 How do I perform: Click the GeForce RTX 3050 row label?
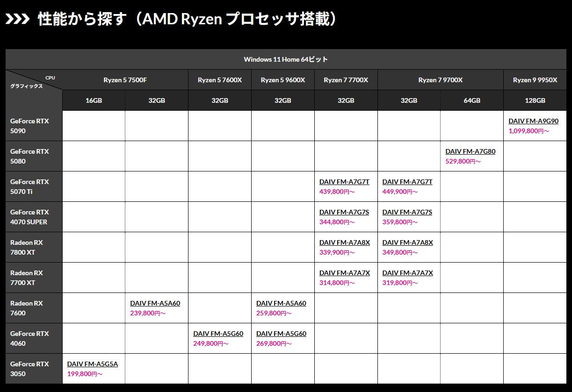tap(34, 369)
